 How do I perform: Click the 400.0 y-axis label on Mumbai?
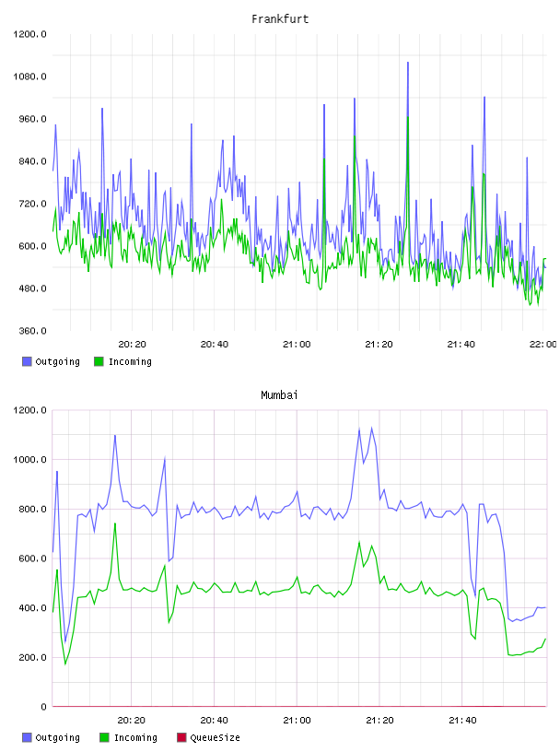[32, 607]
